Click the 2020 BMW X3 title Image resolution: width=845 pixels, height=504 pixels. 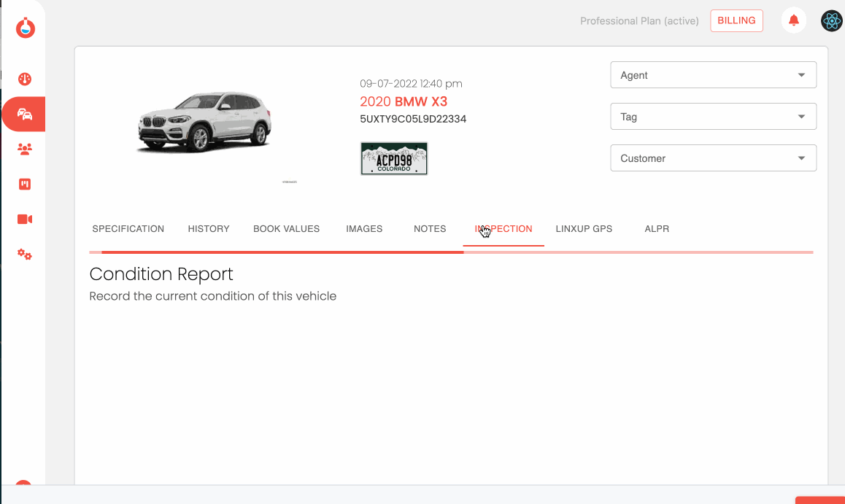(404, 101)
